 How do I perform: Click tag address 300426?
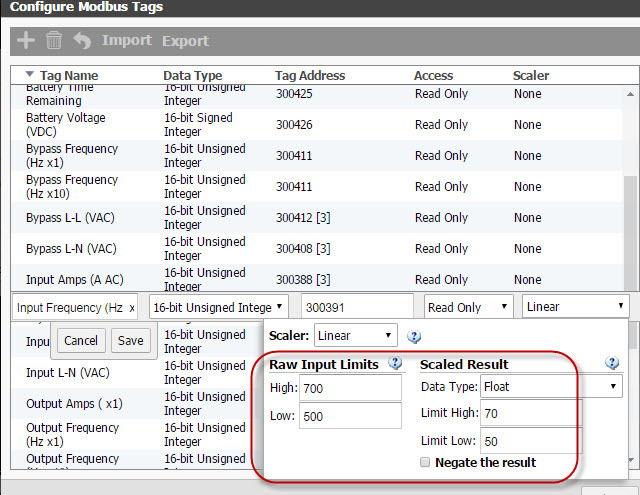pos(294,124)
